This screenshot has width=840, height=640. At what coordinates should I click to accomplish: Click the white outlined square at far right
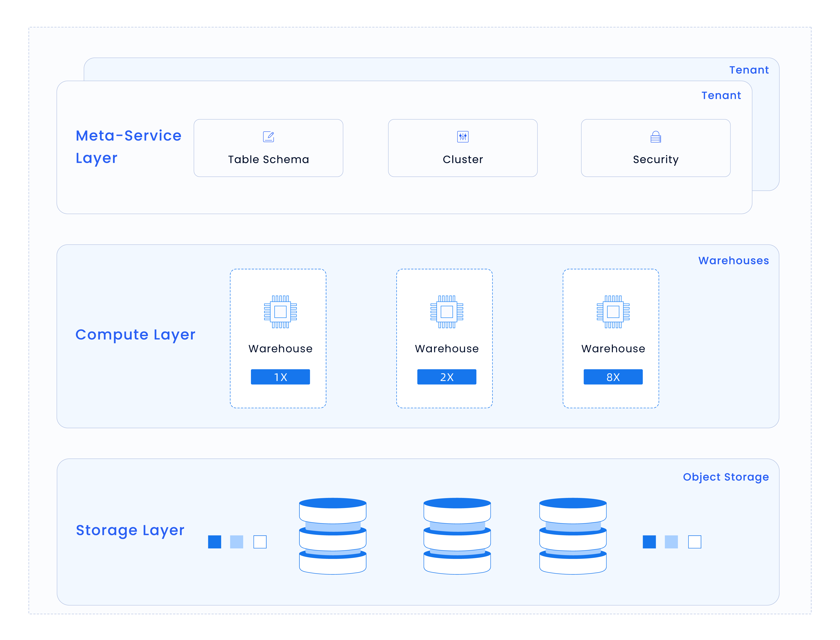(x=694, y=541)
